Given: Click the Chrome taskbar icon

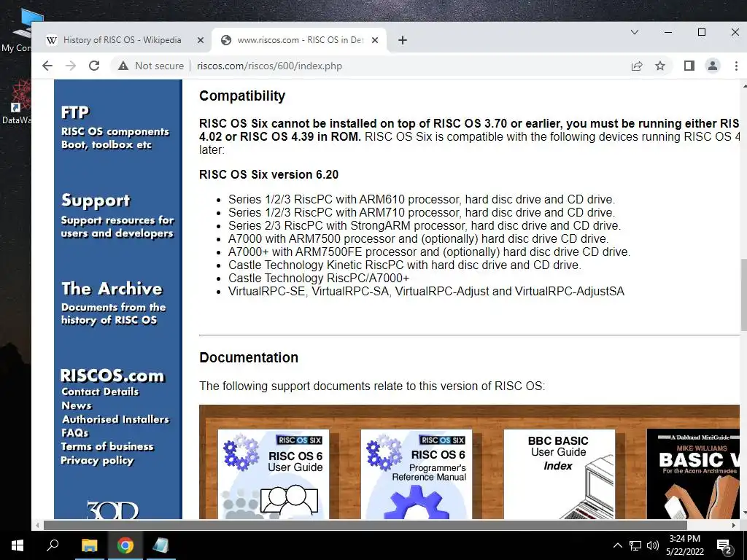Looking at the screenshot, I should coord(125,545).
